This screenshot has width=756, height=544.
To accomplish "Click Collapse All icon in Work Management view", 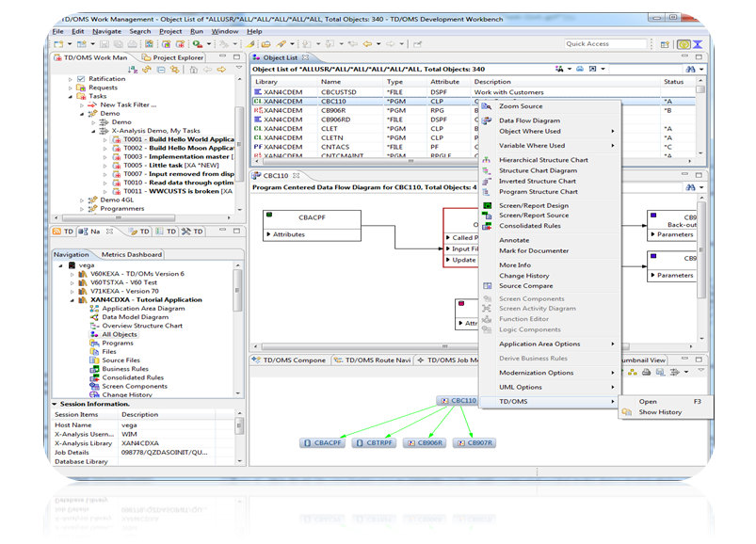I will [x=161, y=70].
